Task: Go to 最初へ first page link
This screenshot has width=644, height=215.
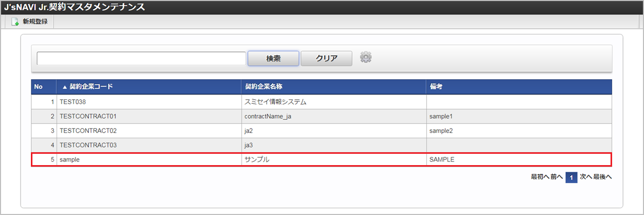Action: (x=539, y=177)
